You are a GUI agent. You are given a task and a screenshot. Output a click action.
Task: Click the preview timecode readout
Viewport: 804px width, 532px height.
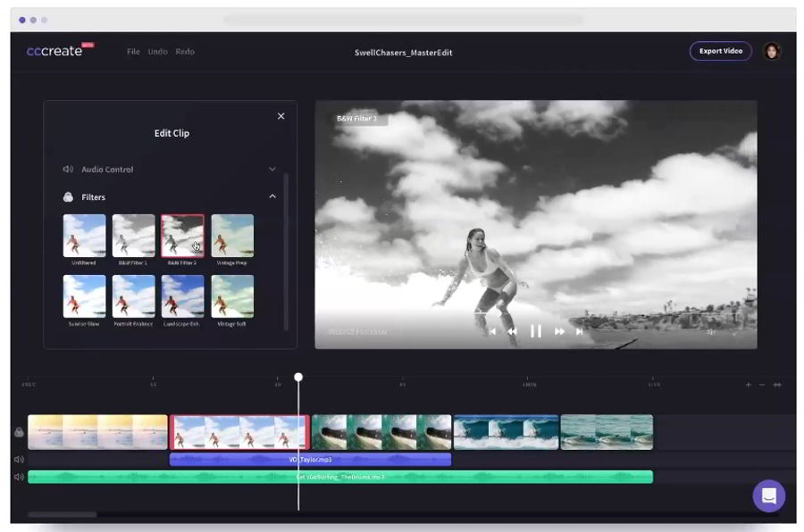tap(357, 332)
